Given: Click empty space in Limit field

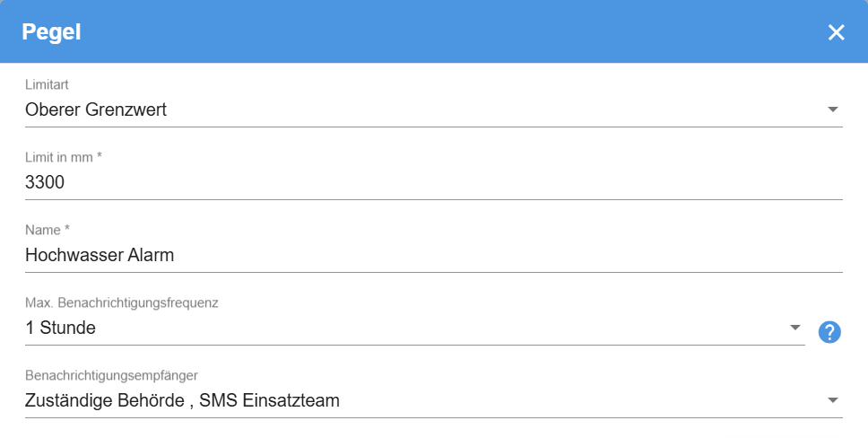Looking at the screenshot, I should tap(448, 182).
